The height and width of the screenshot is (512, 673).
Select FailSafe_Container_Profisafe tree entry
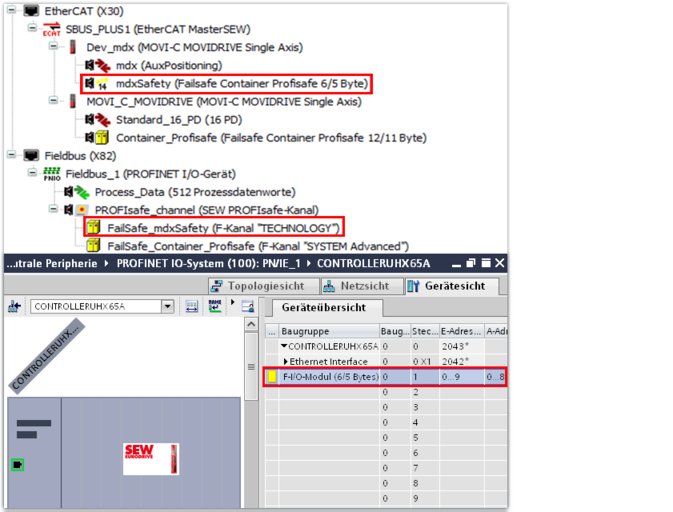pos(257,245)
